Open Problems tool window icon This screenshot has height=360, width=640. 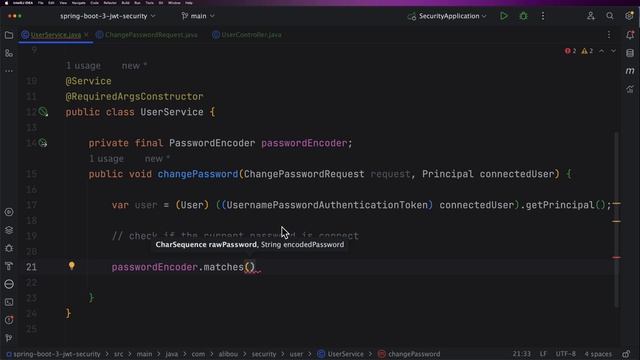tap(9, 320)
